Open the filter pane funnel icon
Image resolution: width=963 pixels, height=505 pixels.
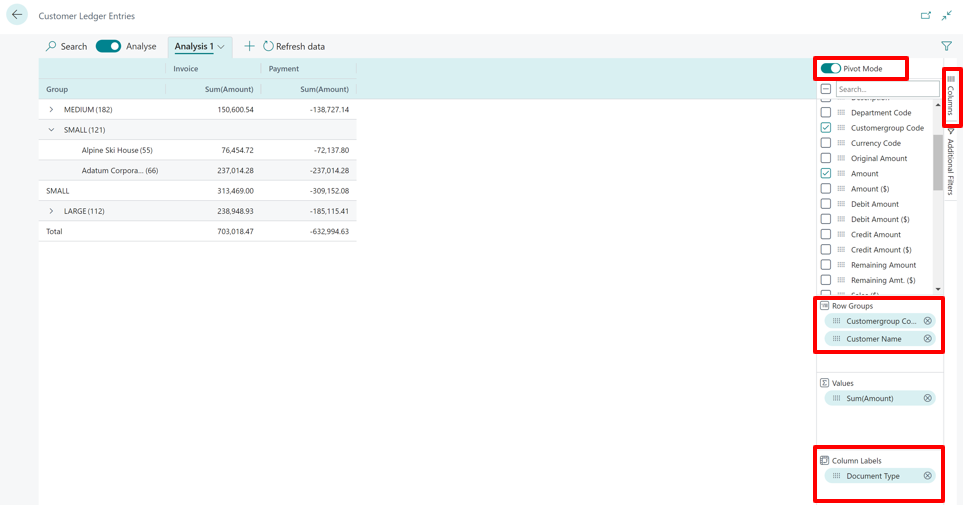(946, 46)
